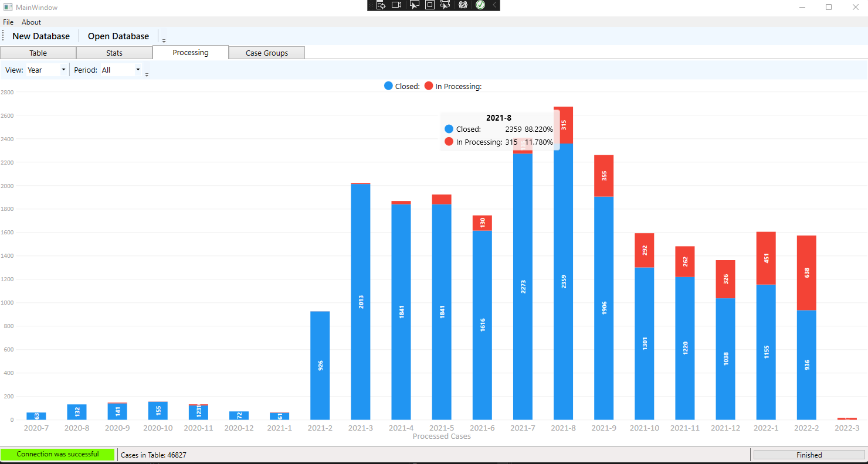
Task: Click the tiny red bar for 2022-3
Action: pos(847,419)
